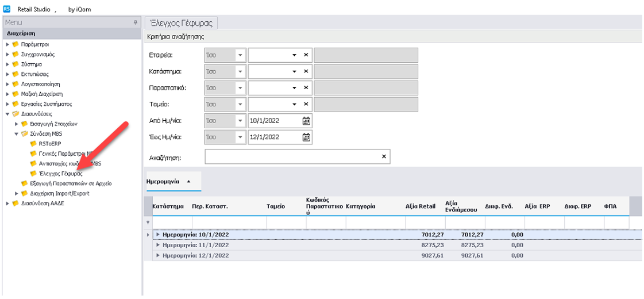Collapse the Διασυνδέσεις tree node
Image resolution: width=644 pixels, height=299 pixels.
coord(7,114)
